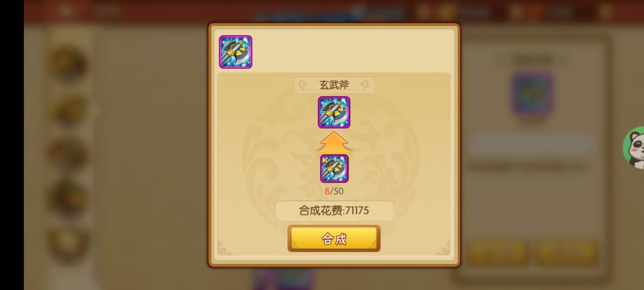Select the second blurred sidebar item on the left
This screenshot has height=290, width=644.
click(69, 110)
